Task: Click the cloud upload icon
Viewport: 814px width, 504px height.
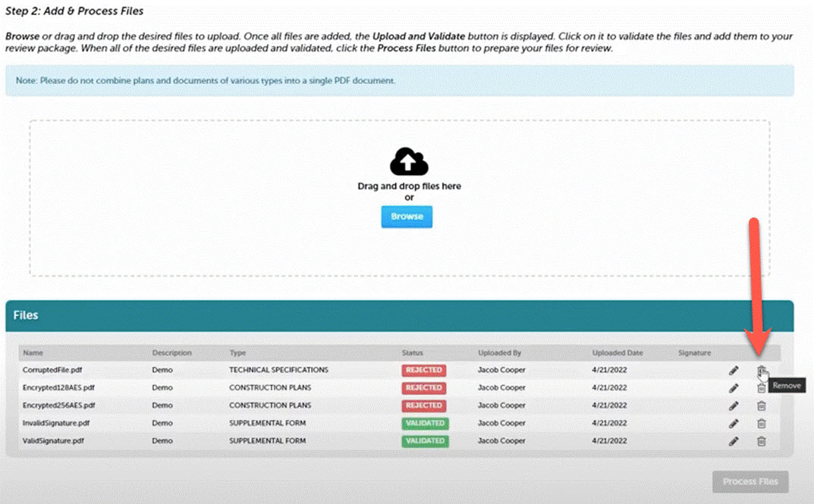Action: point(409,161)
